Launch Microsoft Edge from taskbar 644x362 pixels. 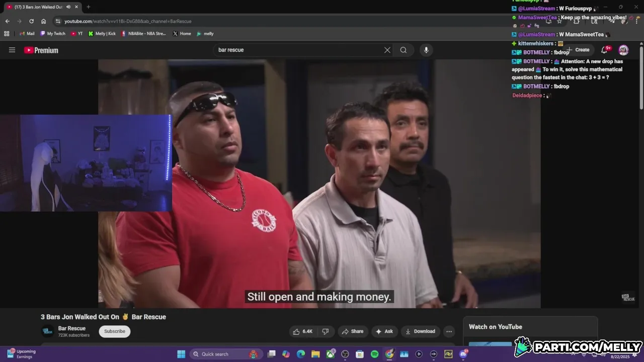tap(301, 354)
